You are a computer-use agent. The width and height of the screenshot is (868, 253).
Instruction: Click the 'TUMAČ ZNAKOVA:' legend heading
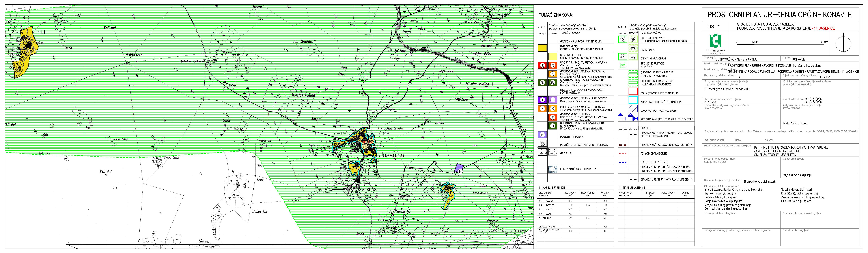pos(556,15)
